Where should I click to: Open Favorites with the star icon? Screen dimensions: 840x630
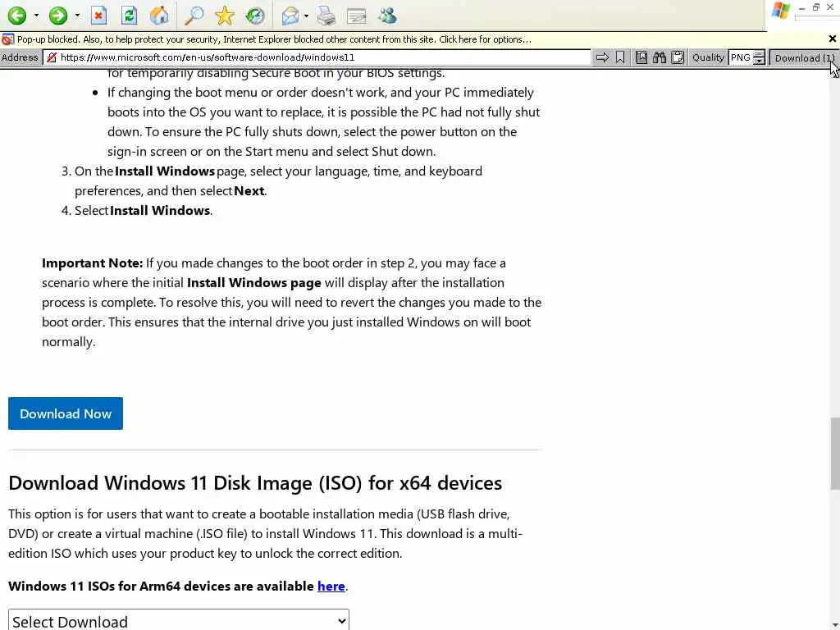pyautogui.click(x=225, y=16)
